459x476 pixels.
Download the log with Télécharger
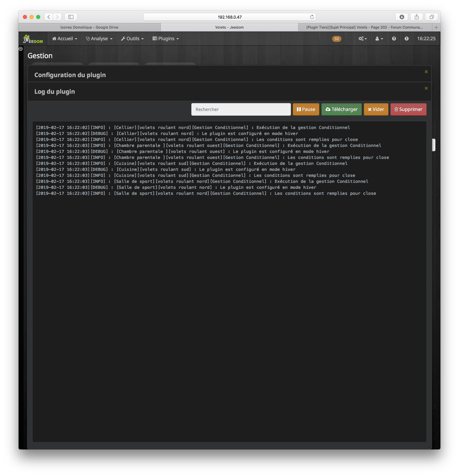tap(341, 109)
